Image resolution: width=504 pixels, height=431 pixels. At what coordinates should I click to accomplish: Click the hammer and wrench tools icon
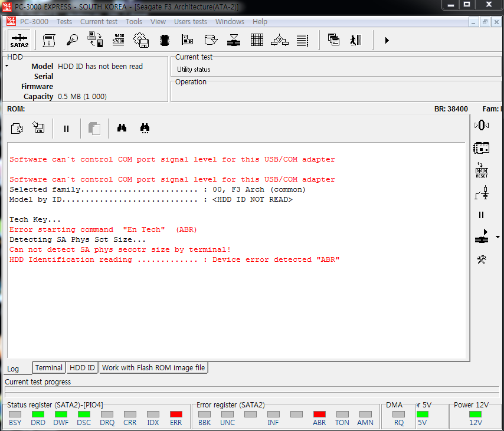tap(482, 259)
